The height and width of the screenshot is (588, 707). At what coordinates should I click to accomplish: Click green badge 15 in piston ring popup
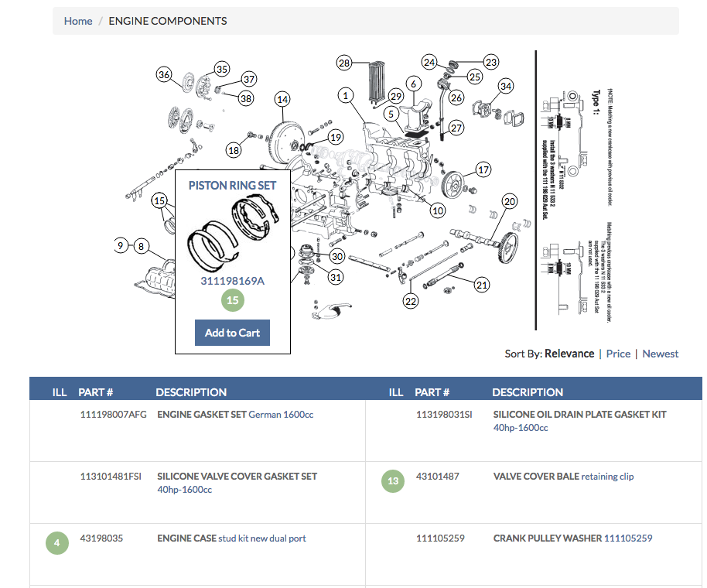click(233, 300)
